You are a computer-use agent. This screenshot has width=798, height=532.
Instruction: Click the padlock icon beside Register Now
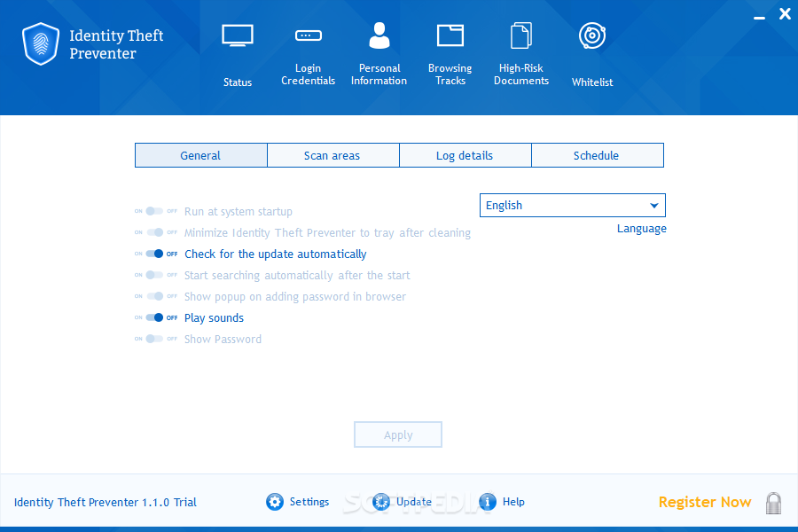coord(773,503)
